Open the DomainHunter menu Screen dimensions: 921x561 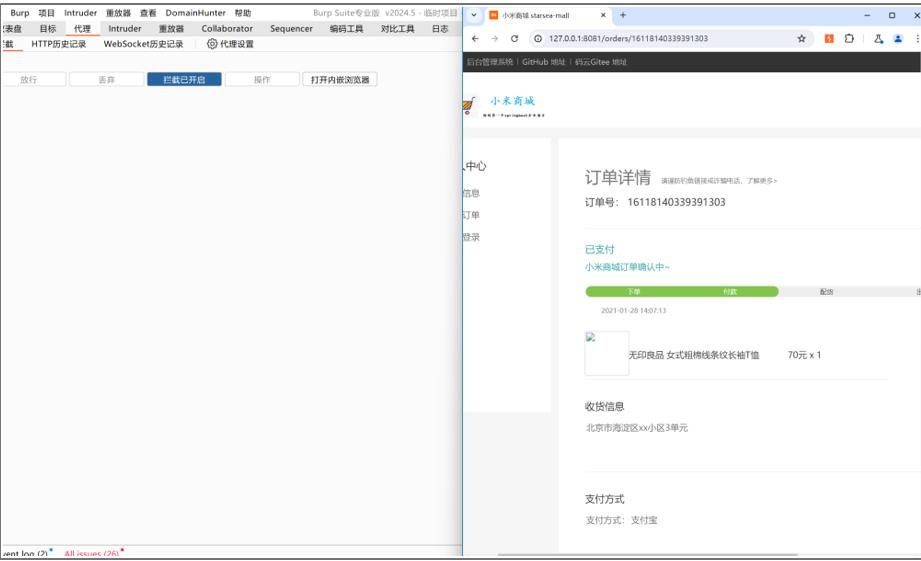[x=195, y=13]
